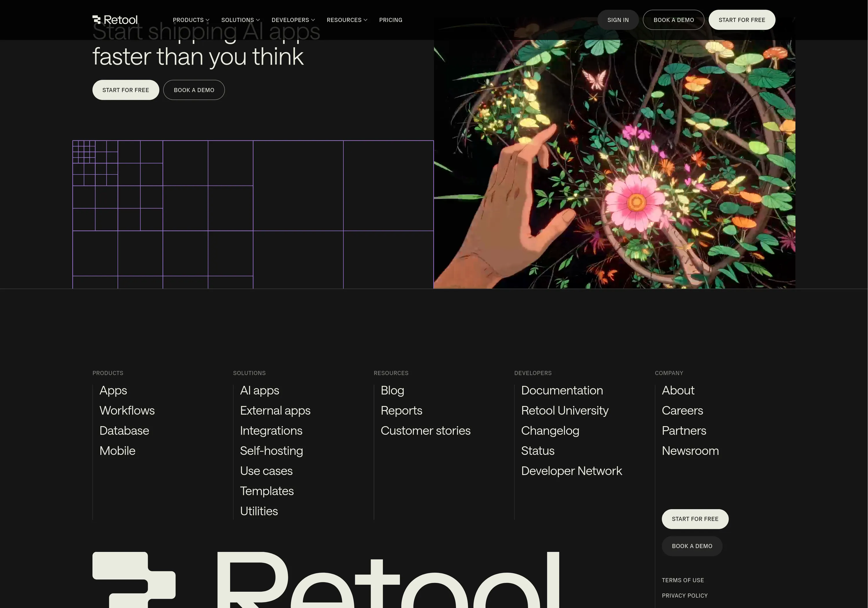
Task: Open the Resources navbar dropdown
Action: [x=347, y=20]
